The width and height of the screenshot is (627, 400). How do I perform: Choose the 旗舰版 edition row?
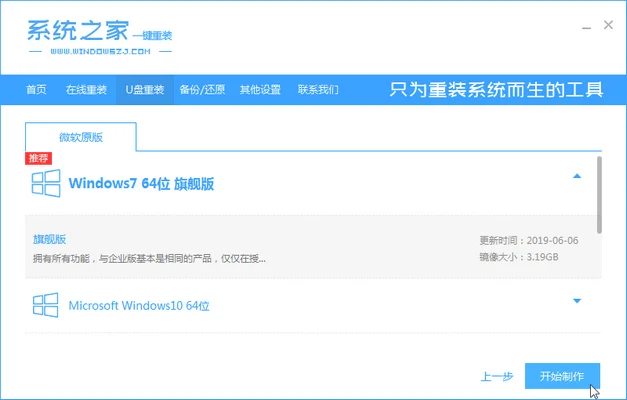pos(313,247)
